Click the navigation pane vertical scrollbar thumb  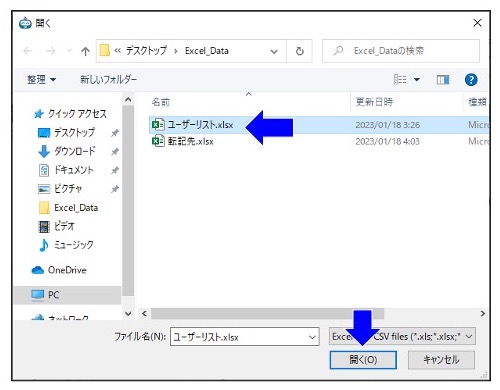click(128, 201)
